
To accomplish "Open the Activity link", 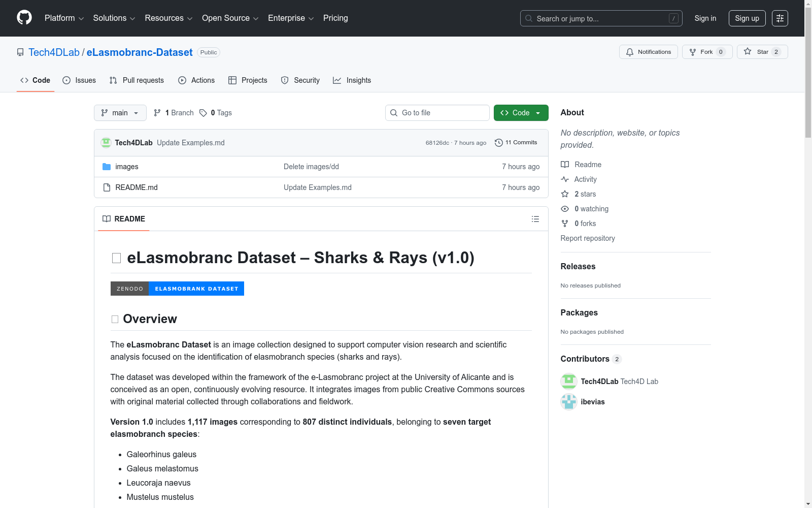I will (x=579, y=179).
